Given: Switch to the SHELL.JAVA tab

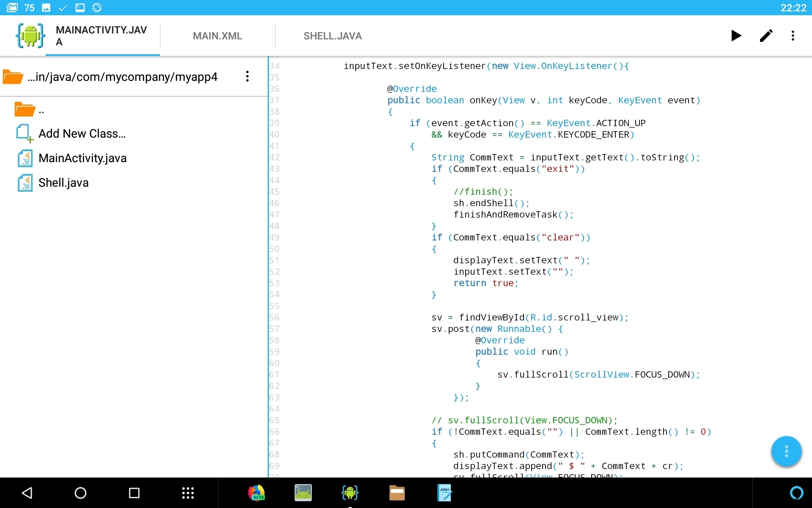Looking at the screenshot, I should [332, 36].
